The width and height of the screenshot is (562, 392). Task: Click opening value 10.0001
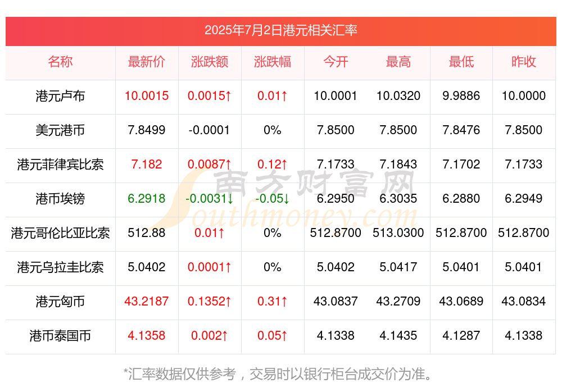coord(336,96)
